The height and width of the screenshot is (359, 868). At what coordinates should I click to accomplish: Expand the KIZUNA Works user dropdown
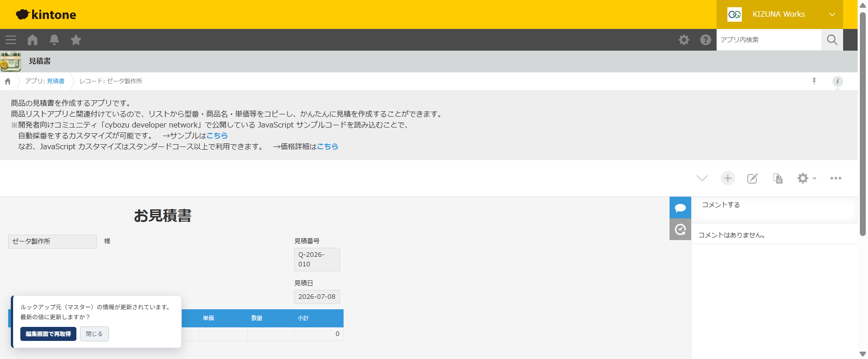(x=832, y=14)
